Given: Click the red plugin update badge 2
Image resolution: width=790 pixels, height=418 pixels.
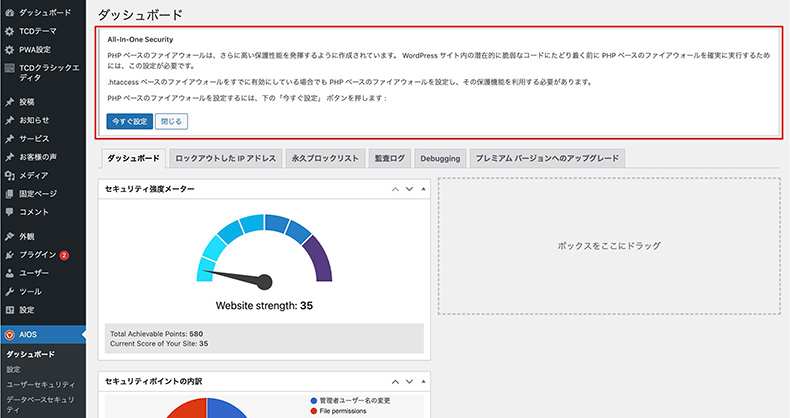Looking at the screenshot, I should (64, 255).
